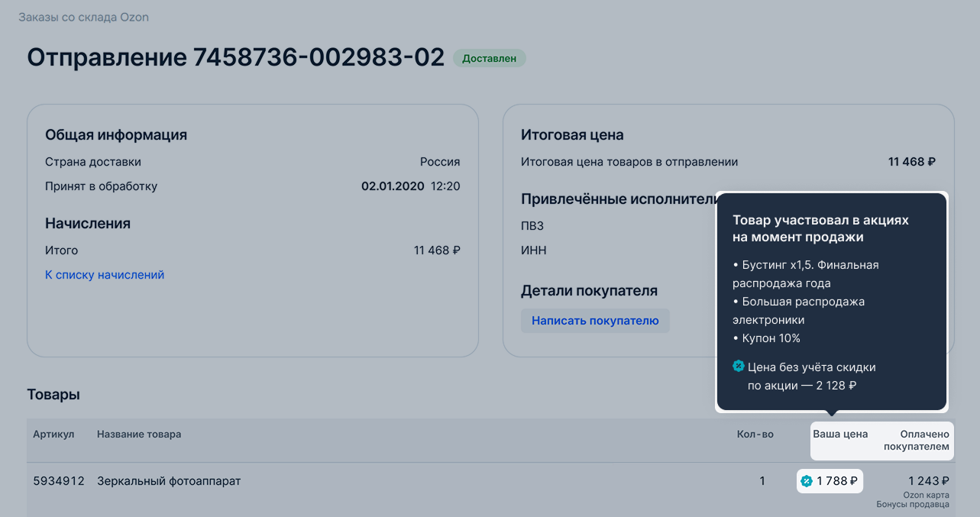Open the 'К списку начислений' link
Image resolution: width=980 pixels, height=517 pixels.
105,275
